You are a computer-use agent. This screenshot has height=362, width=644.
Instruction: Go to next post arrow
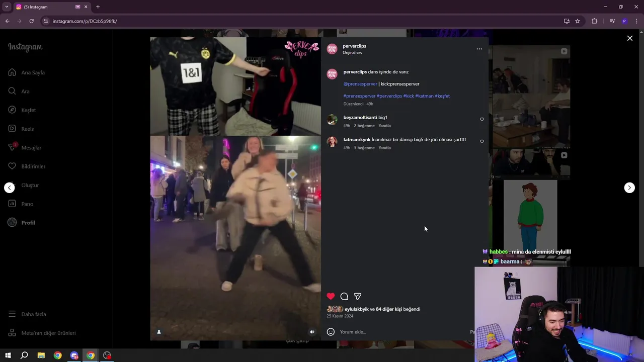pyautogui.click(x=629, y=188)
